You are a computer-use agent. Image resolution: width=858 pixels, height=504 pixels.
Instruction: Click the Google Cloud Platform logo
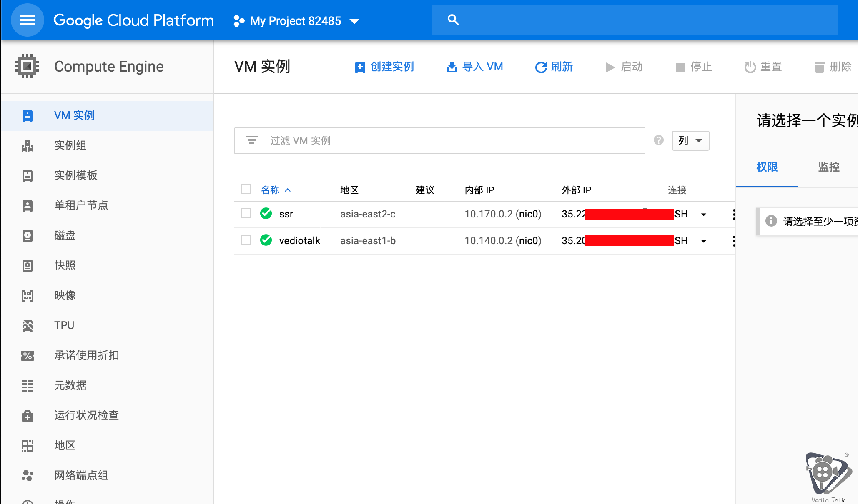tap(133, 20)
